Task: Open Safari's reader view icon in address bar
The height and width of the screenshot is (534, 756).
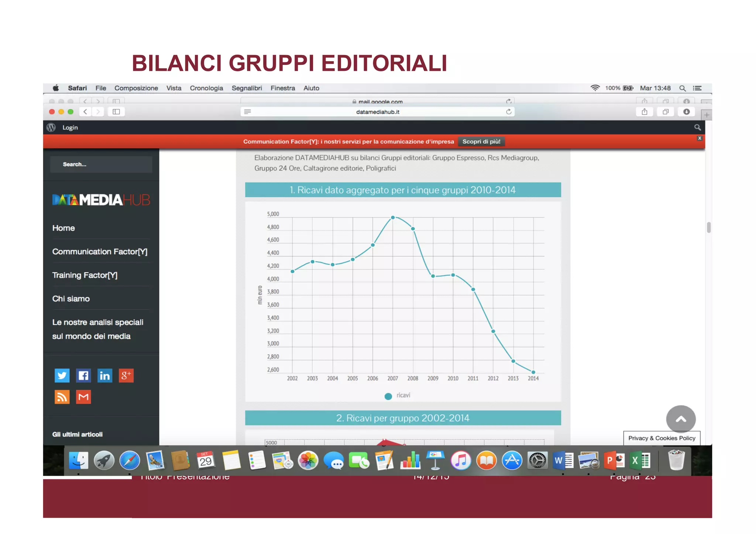Action: pyautogui.click(x=248, y=112)
